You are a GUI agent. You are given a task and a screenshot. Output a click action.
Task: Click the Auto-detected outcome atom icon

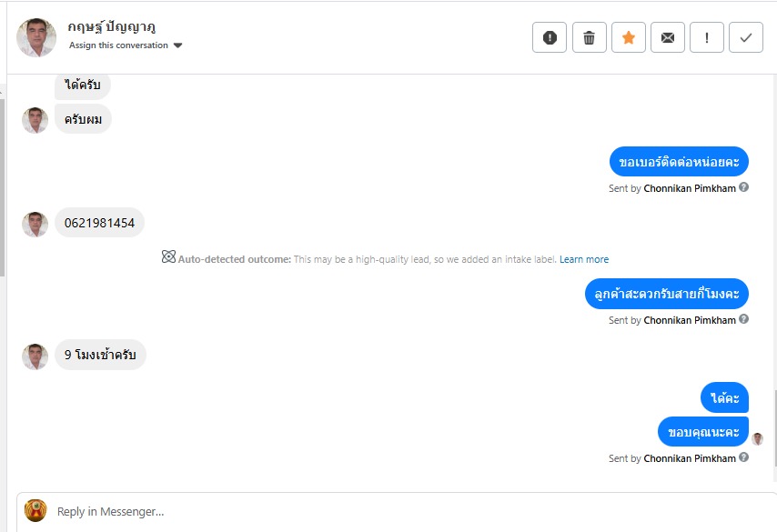point(168,258)
